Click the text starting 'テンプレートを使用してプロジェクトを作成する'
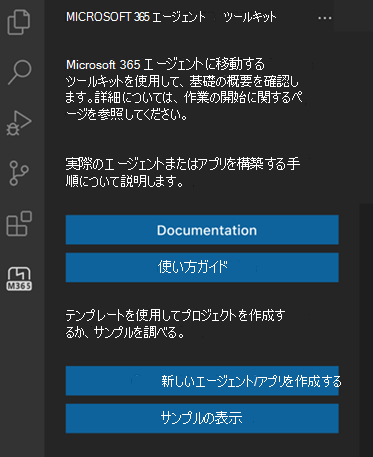 click(175, 323)
